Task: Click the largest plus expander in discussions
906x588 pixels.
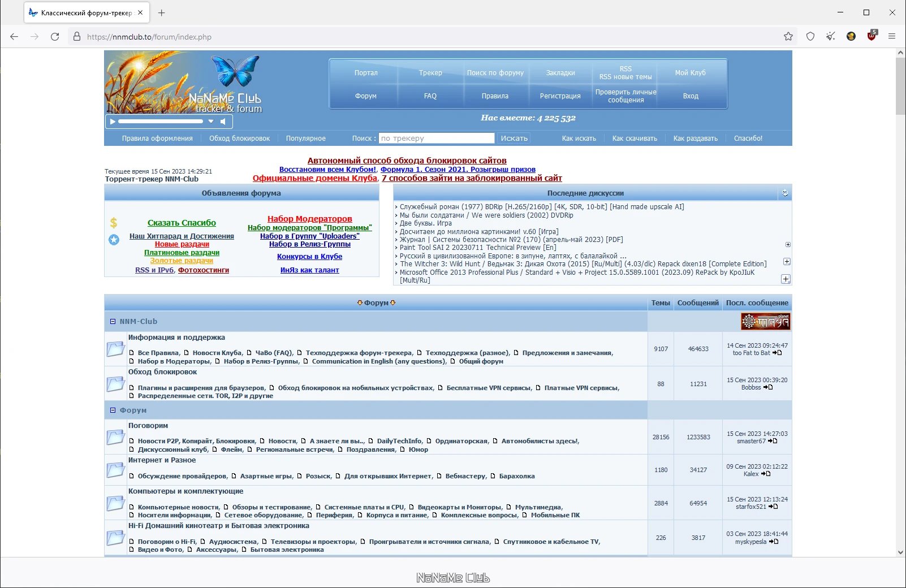Action: [x=786, y=279]
